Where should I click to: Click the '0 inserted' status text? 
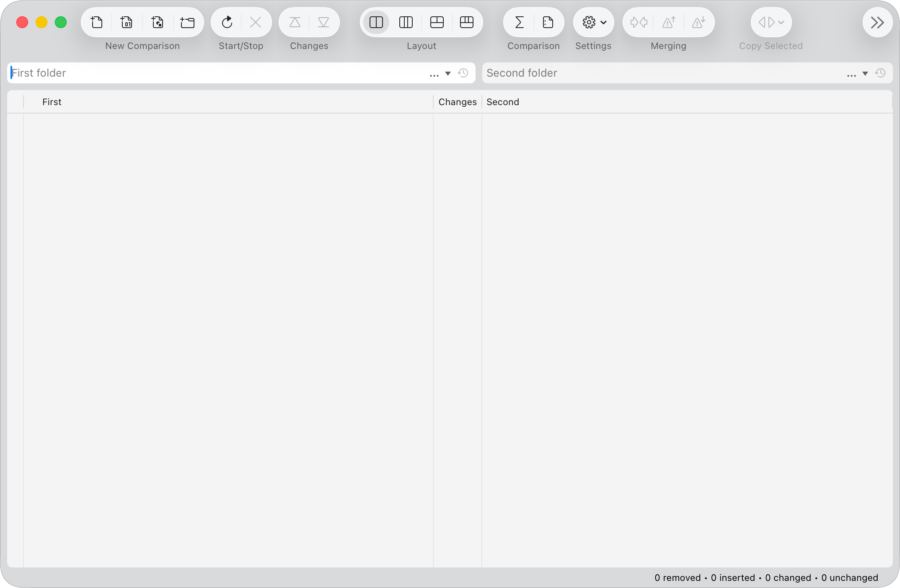[x=733, y=578]
